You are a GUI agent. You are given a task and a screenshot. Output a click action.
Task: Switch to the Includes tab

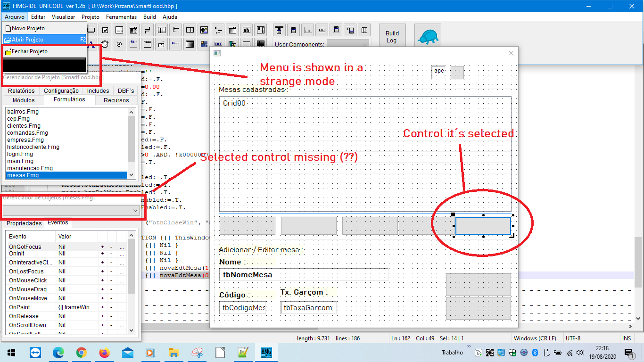(x=98, y=90)
